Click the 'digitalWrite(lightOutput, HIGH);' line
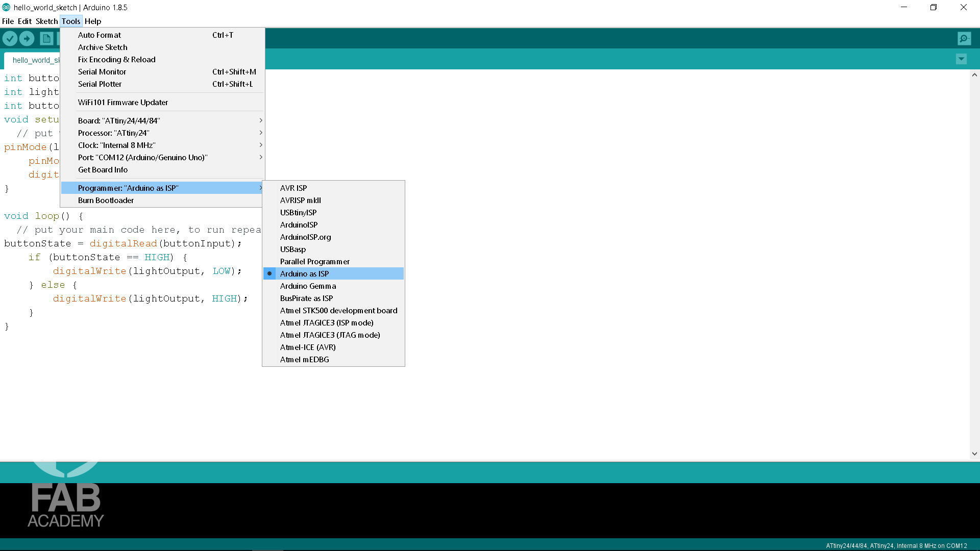This screenshot has height=551, width=980. coord(151,298)
